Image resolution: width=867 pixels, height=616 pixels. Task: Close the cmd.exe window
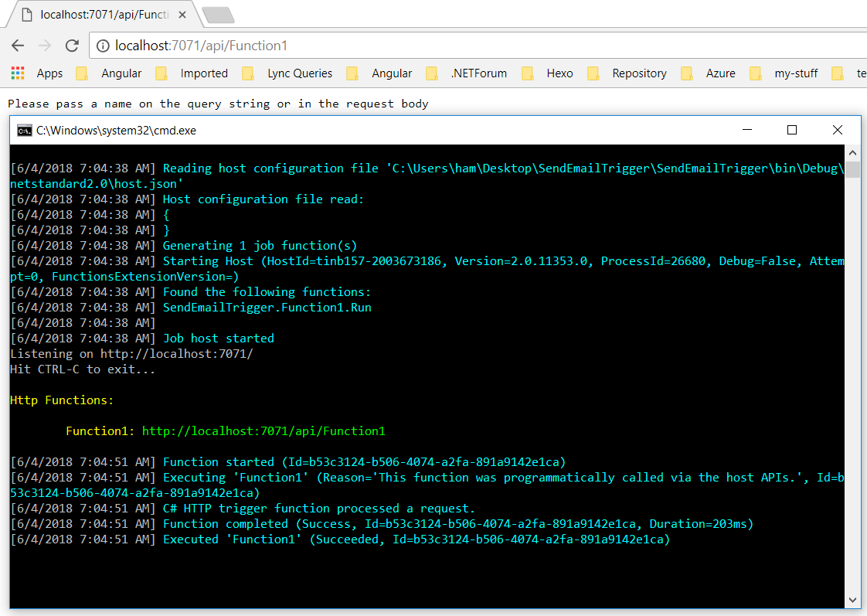tap(837, 130)
